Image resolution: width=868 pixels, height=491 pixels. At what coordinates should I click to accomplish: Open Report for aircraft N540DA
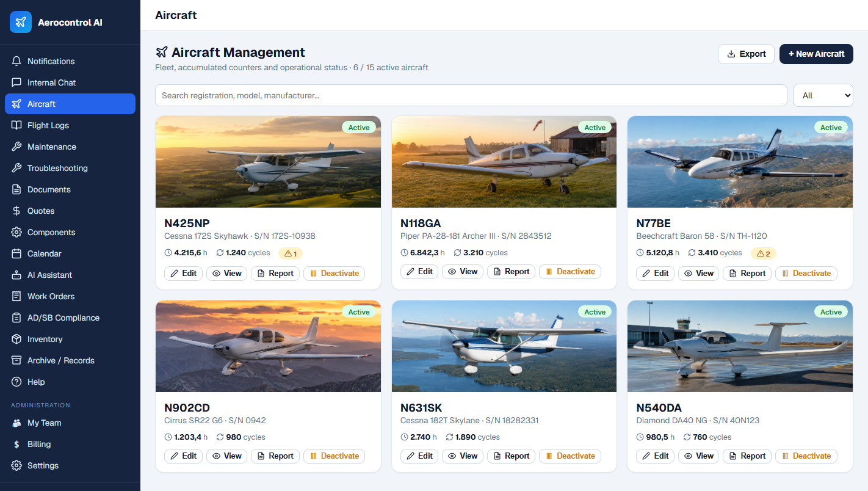click(x=747, y=456)
